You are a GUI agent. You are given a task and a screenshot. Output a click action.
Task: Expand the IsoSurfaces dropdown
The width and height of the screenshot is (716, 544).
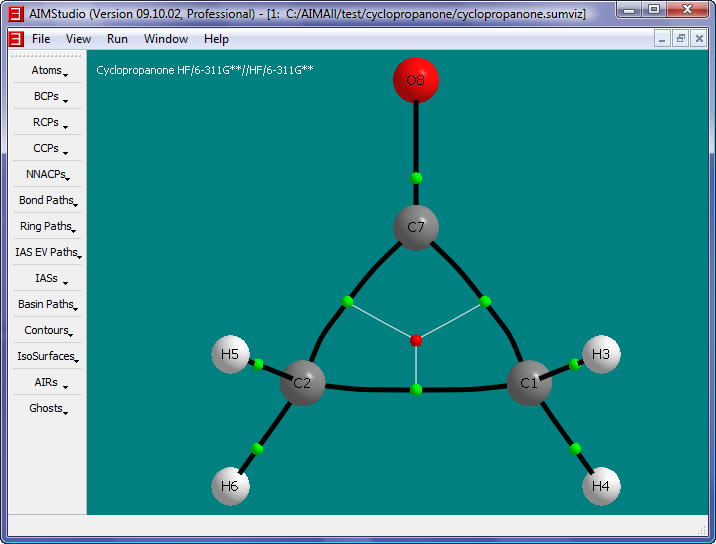[47, 357]
